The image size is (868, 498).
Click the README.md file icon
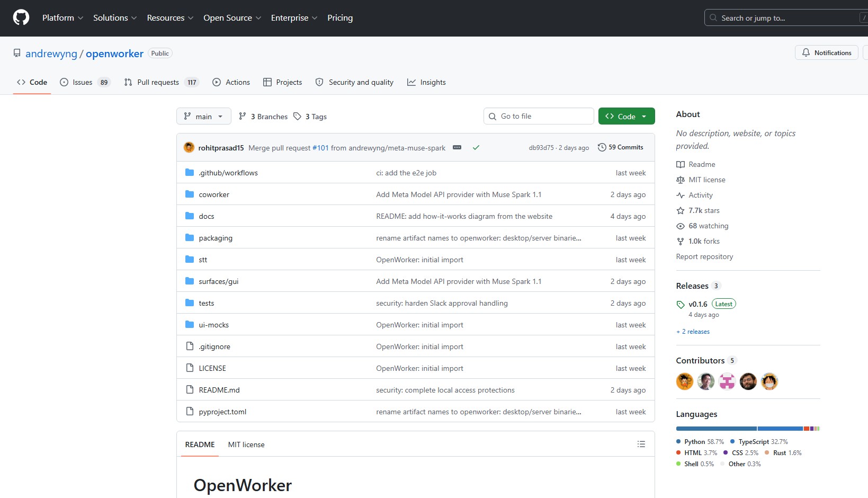click(190, 389)
